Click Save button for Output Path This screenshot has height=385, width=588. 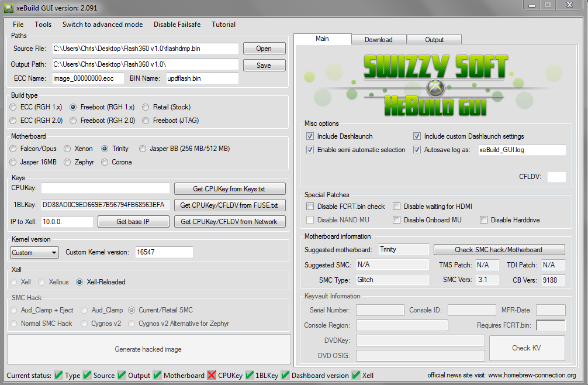pyautogui.click(x=264, y=66)
